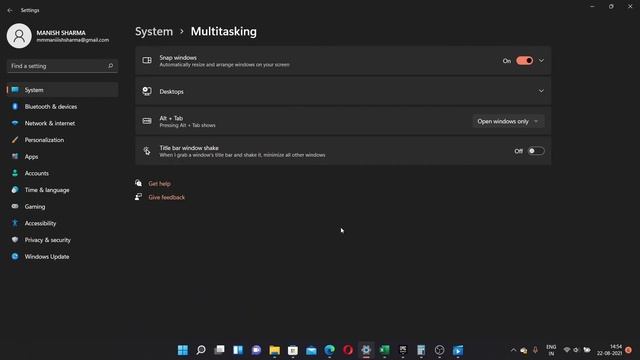Click the Title bar window shake icon
The height and width of the screenshot is (360, 640).
pos(147,151)
